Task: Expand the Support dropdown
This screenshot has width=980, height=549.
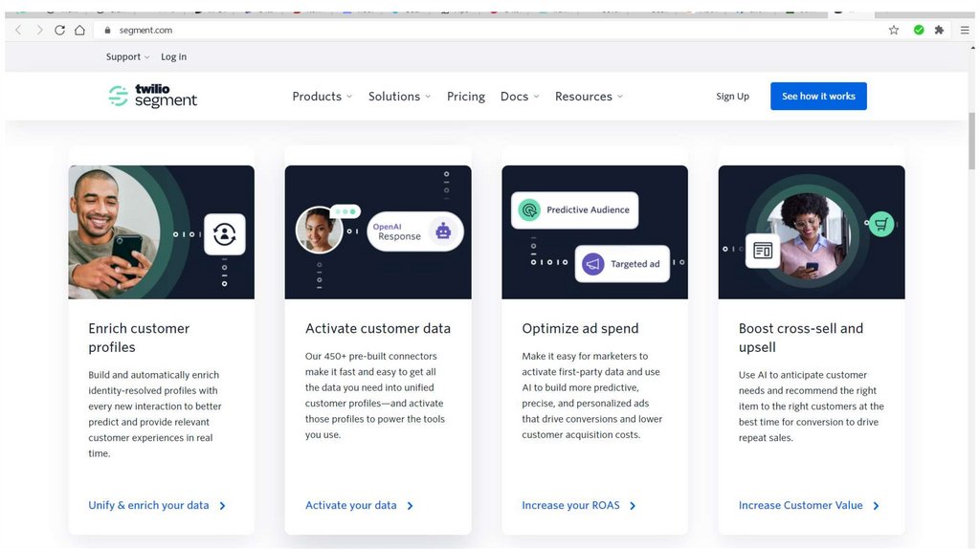Action: [x=127, y=57]
